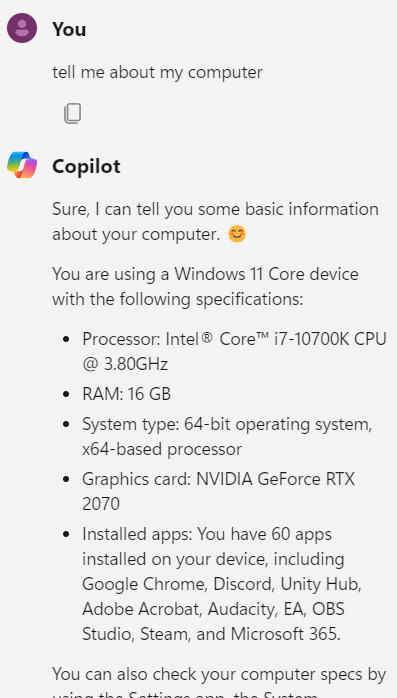Click the "Studio, Steam, and Microsoft 365" line
This screenshot has height=698, width=397.
(x=211, y=634)
